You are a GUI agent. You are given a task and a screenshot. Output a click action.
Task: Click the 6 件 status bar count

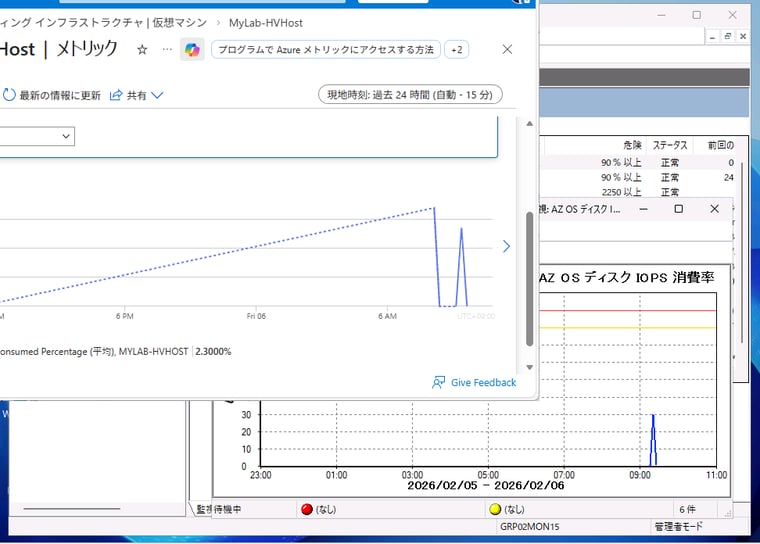pyautogui.click(x=687, y=509)
